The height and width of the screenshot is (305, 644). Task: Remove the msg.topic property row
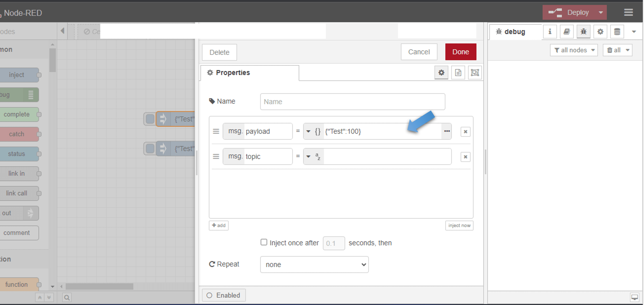(465, 157)
